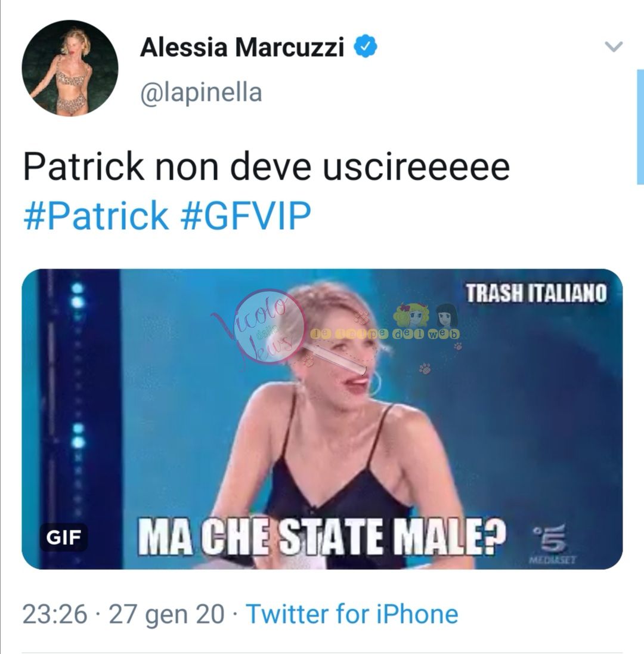Click the blue verified badge icon

click(x=366, y=47)
